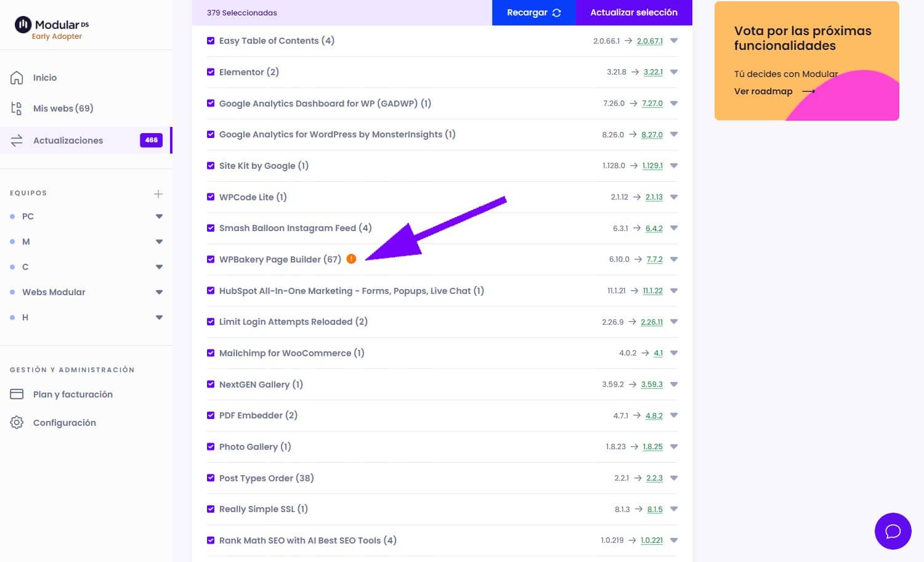Expand PDF Embedder row arrow
The image size is (924, 562).
[674, 415]
